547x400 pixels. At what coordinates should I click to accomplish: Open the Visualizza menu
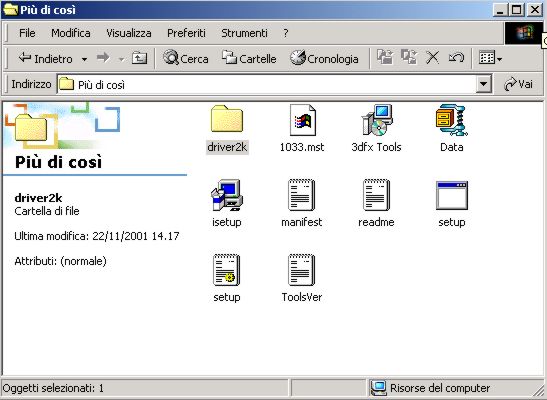coord(129,33)
